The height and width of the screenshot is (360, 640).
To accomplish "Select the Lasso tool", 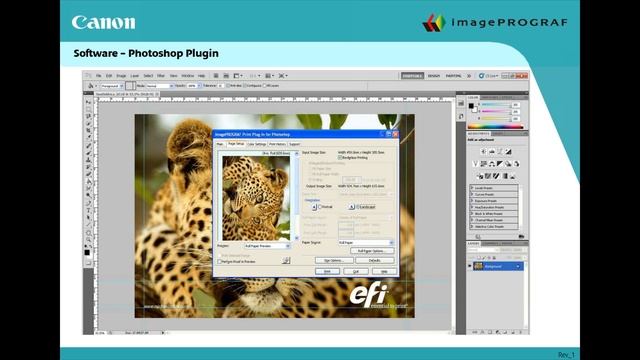I will (89, 116).
